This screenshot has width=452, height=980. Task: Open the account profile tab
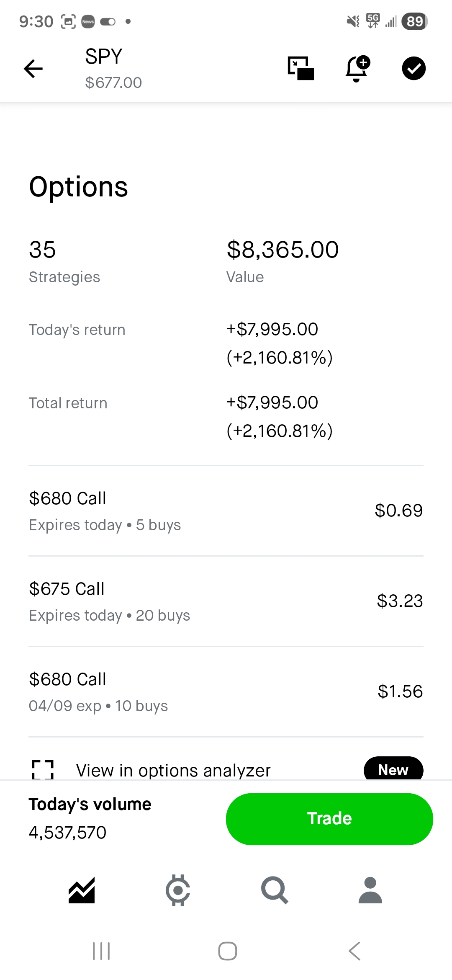click(x=370, y=890)
